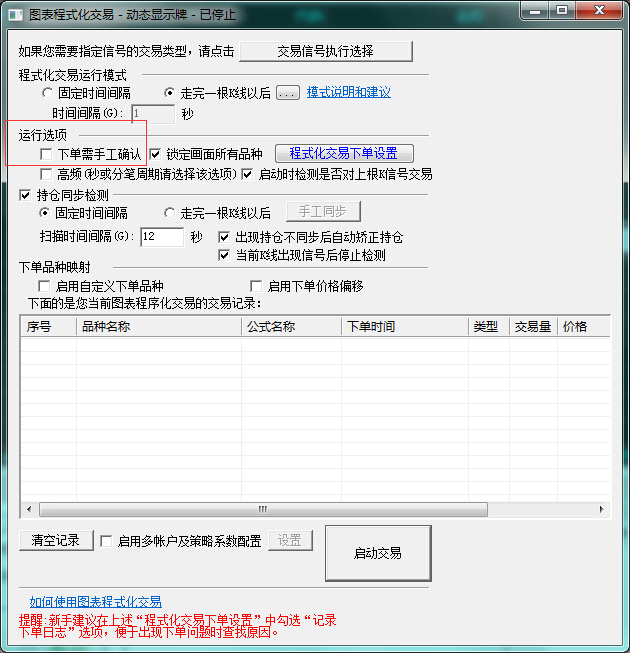630x653 pixels.
Task: Open the 模式说明和建议 link
Action: pos(349,92)
